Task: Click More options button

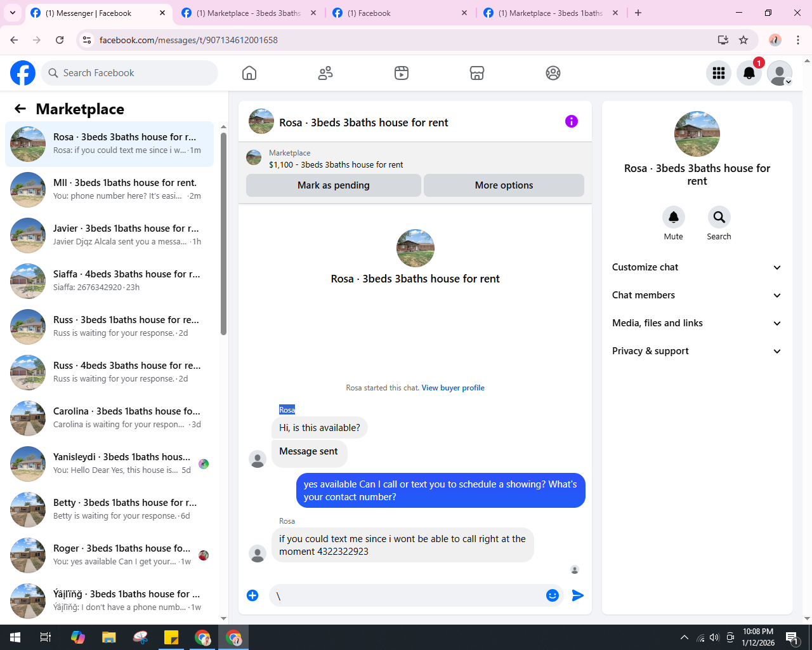Action: [504, 185]
